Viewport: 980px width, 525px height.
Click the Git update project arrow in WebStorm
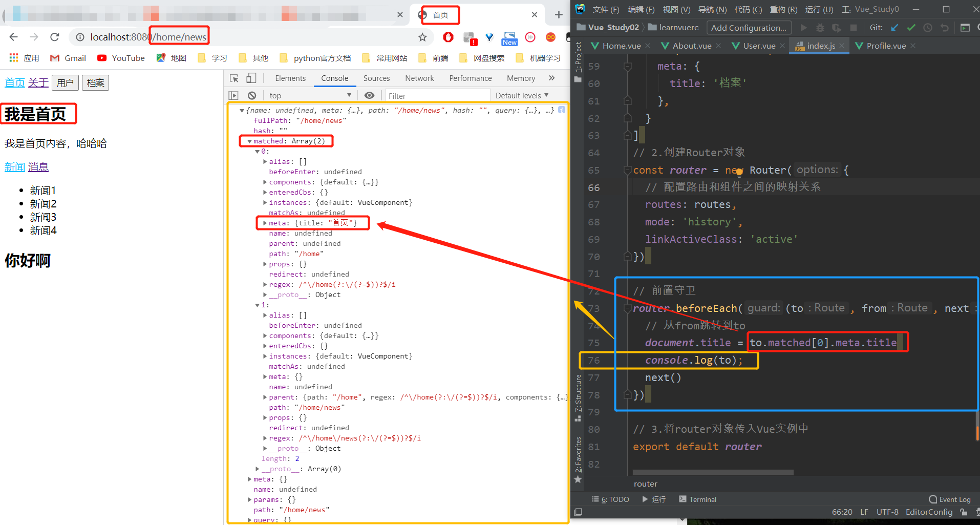click(894, 28)
